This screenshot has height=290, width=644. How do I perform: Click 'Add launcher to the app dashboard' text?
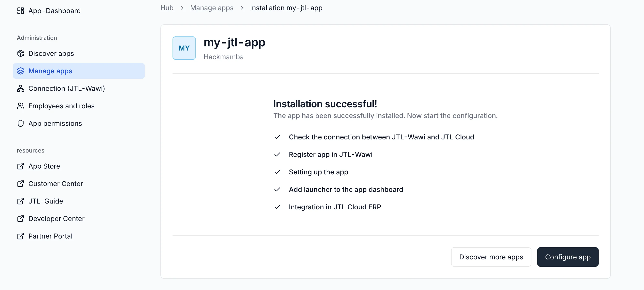point(346,190)
